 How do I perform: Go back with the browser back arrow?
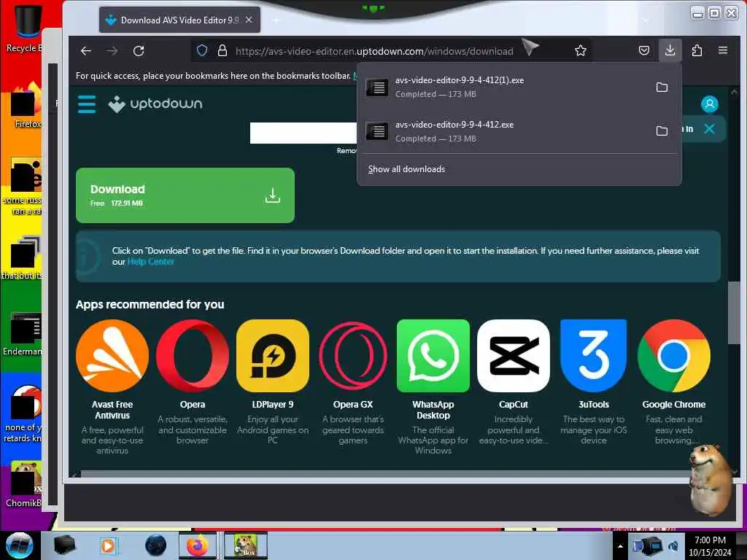86,51
